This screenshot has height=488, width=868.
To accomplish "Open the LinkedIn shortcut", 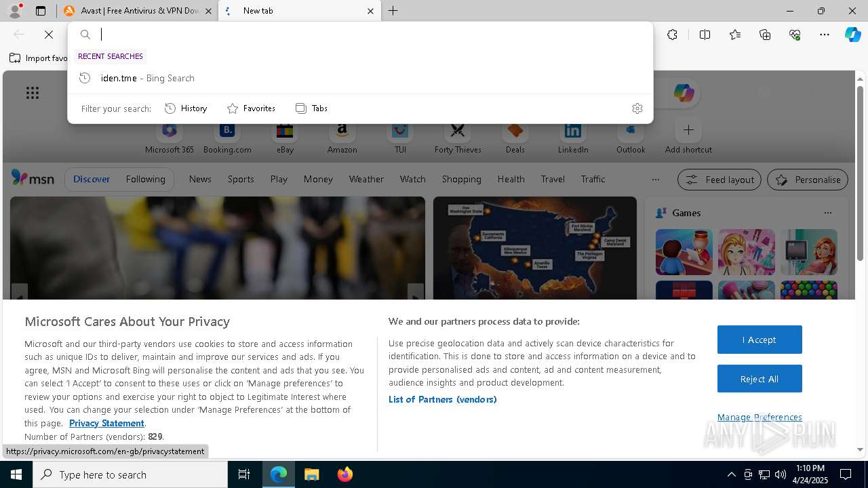I will pos(573,138).
